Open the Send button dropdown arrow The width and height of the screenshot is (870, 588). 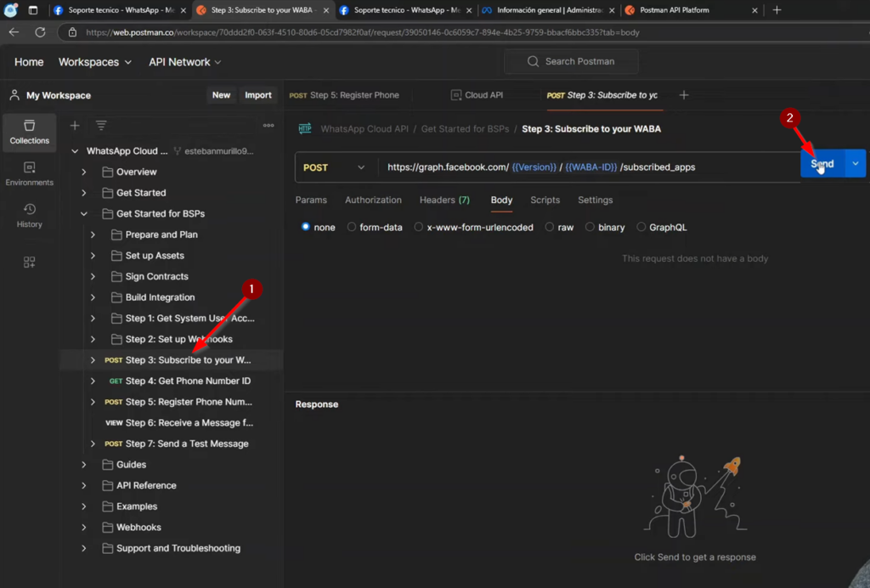pyautogui.click(x=855, y=164)
